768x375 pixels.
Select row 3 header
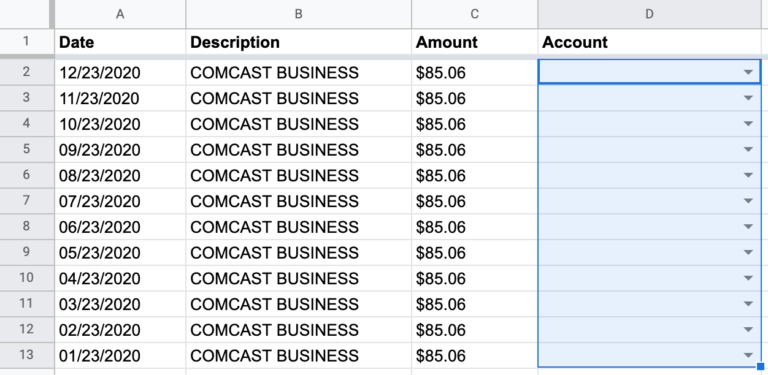coord(26,98)
